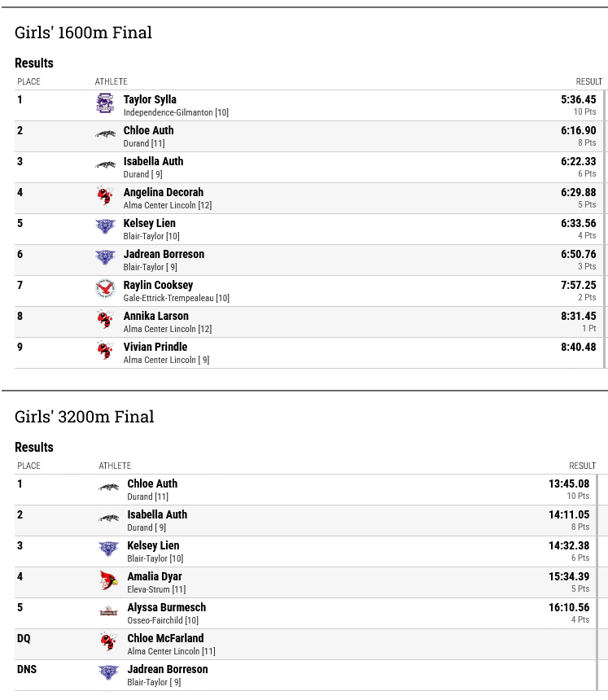The width and height of the screenshot is (608, 700).
Task: Open Kelsey Lien in 3200m results
Action: (153, 546)
